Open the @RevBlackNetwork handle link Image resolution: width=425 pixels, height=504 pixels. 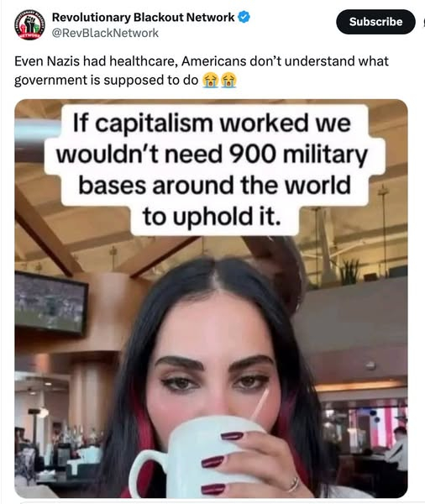[x=105, y=33]
